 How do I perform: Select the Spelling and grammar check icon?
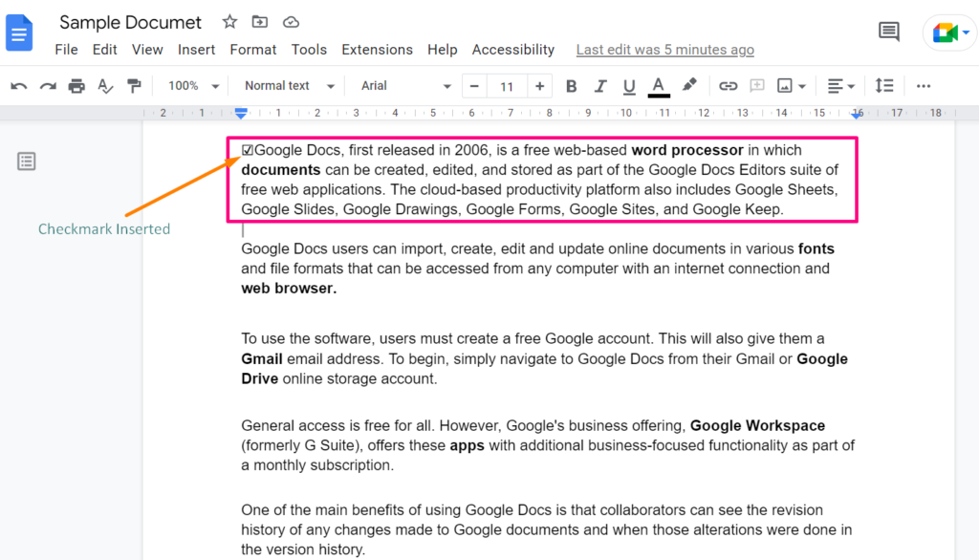coord(105,85)
